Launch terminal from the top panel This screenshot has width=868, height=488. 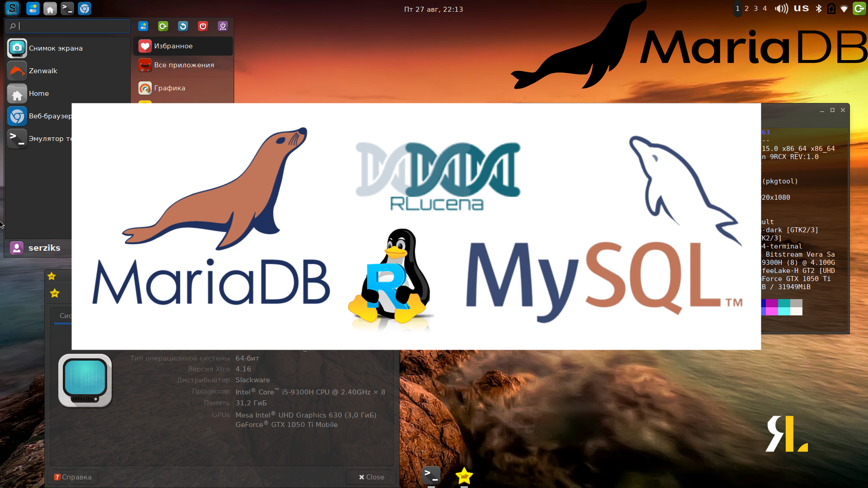click(67, 9)
